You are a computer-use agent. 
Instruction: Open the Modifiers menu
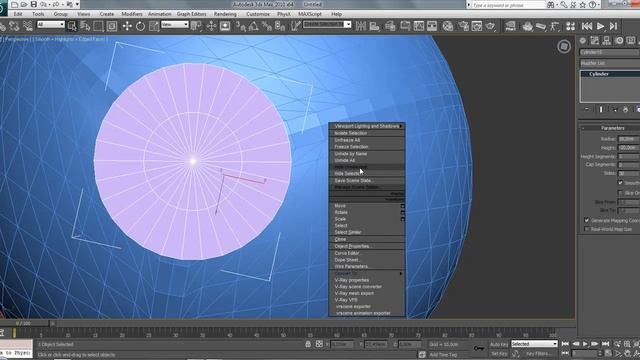point(132,14)
